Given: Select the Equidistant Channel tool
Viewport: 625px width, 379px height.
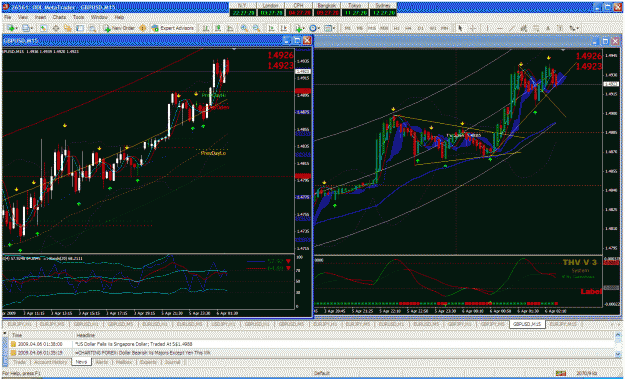Looking at the screenshot, I should pyautogui.click(x=524, y=28).
